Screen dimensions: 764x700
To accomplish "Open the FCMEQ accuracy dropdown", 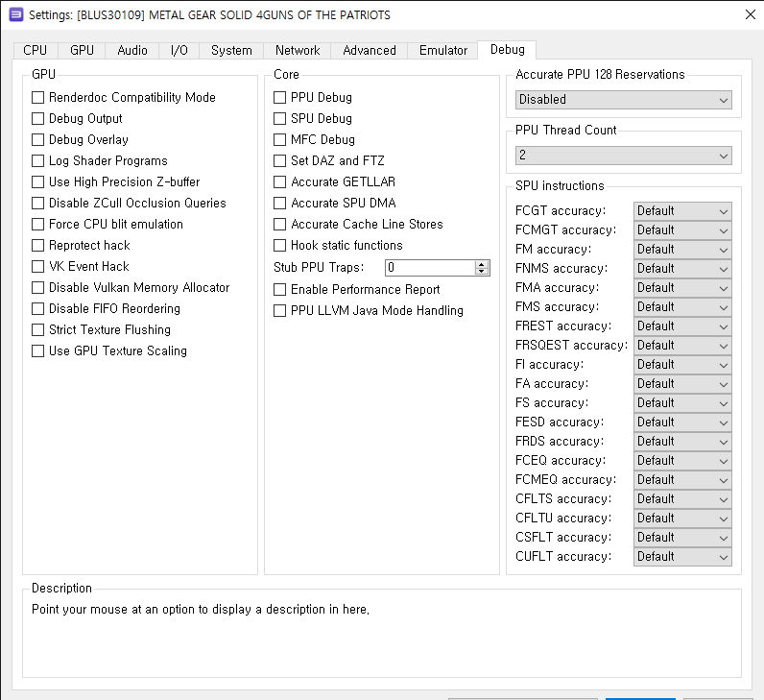I will pyautogui.click(x=682, y=480).
